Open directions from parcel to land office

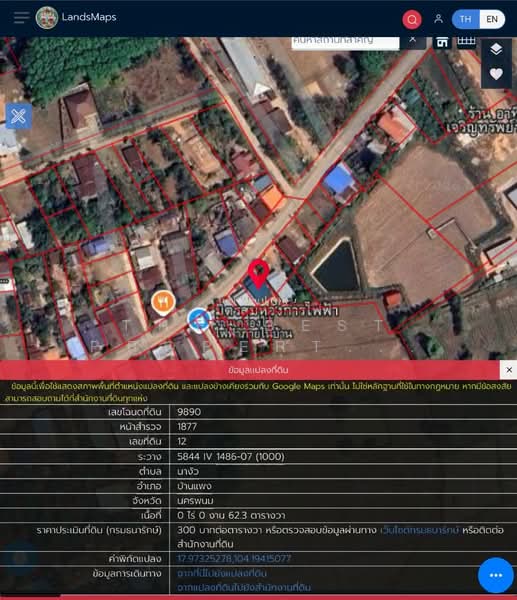pyautogui.click(x=244, y=587)
